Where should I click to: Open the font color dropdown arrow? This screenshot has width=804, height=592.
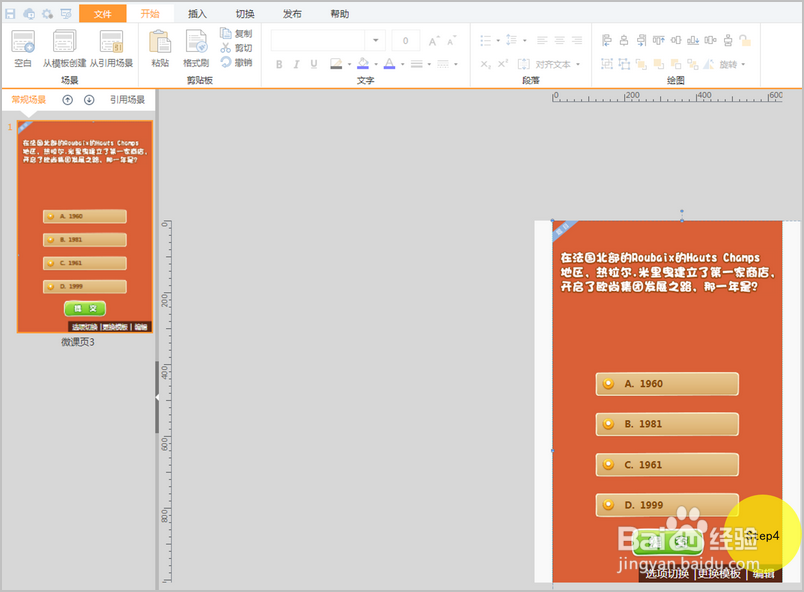point(403,65)
